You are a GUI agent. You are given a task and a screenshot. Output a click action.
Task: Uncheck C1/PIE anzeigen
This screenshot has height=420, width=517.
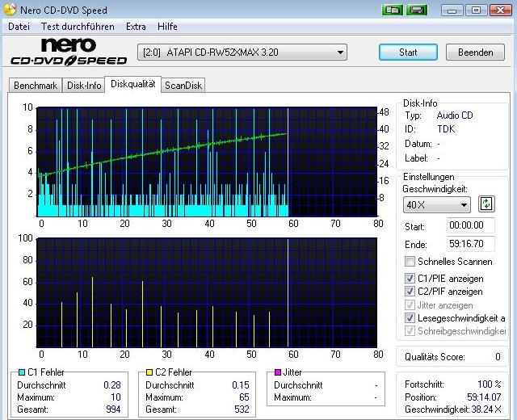[x=410, y=278]
